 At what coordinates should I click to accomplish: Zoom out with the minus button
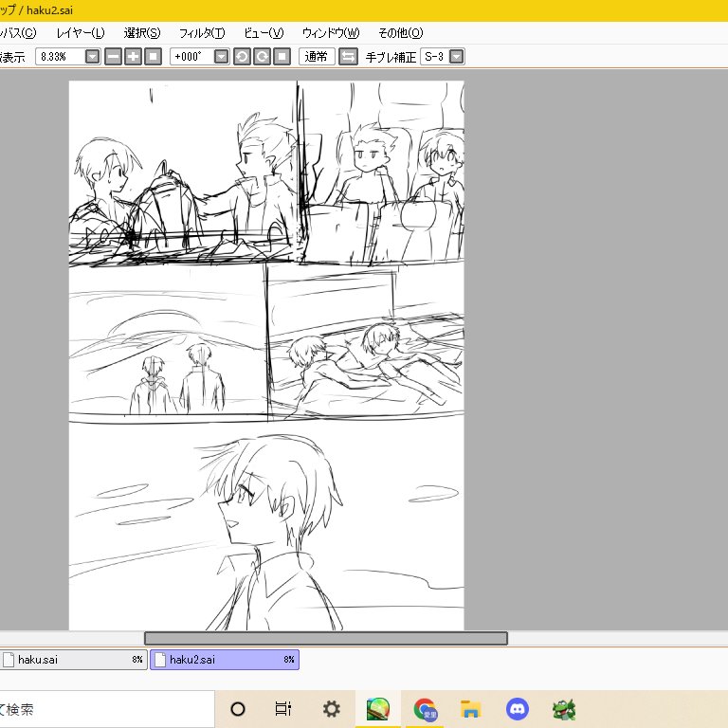113,57
